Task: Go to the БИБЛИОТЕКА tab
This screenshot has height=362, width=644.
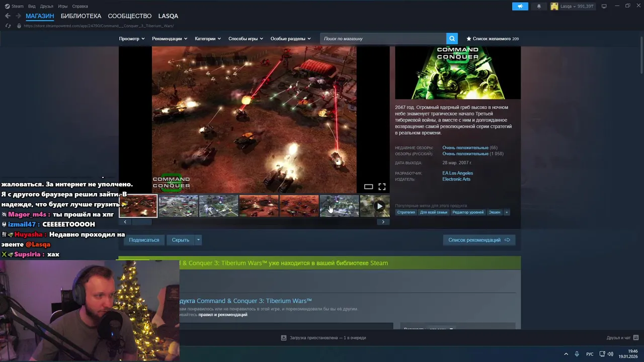Action: pos(81,16)
